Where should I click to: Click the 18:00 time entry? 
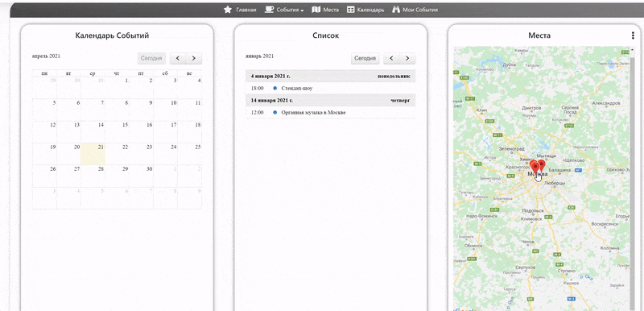pos(257,89)
